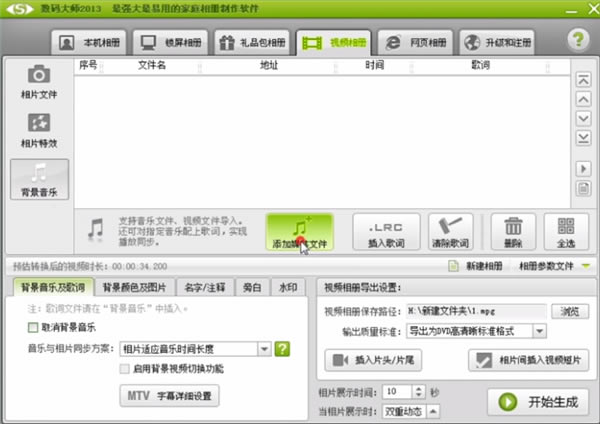600x424 pixels.
Task: Click the 删除 trash button
Action: tap(513, 232)
